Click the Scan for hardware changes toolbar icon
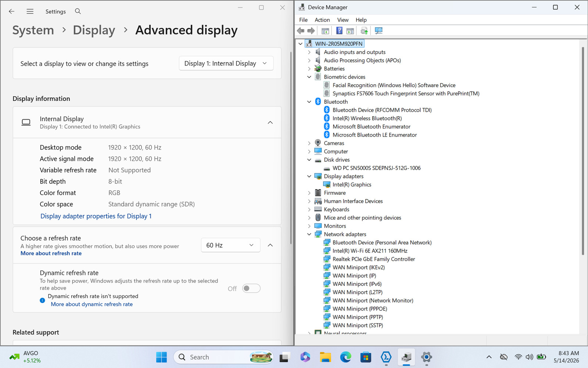 (379, 31)
